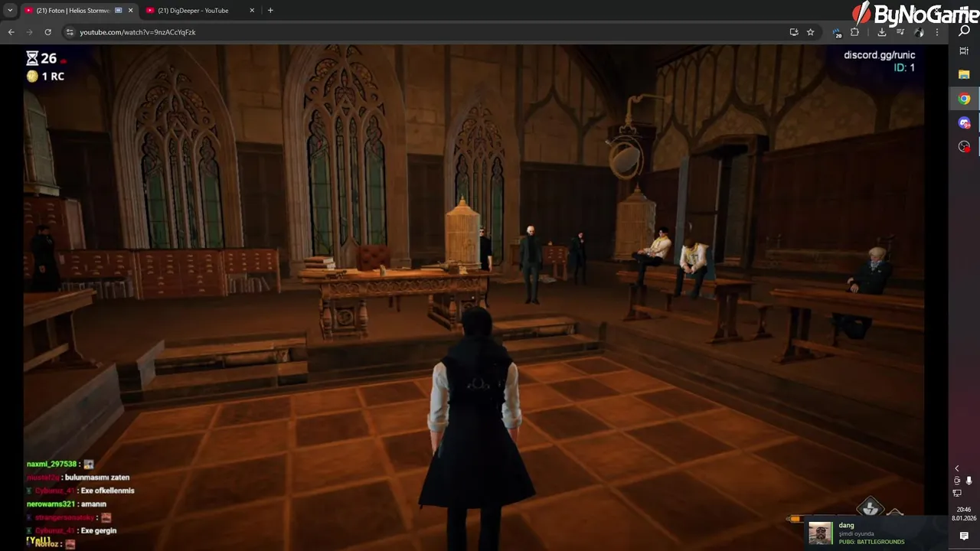The height and width of the screenshot is (551, 980).
Task: Open site information icon in address bar
Action: (x=70, y=32)
